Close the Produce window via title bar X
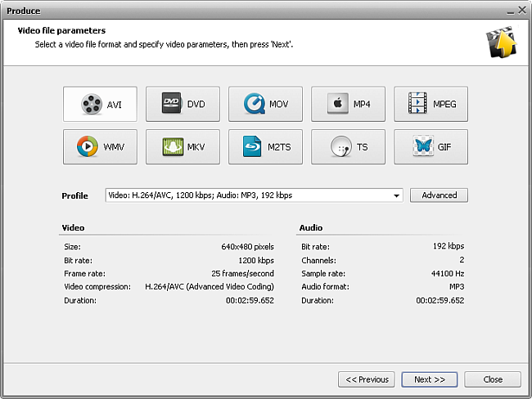 [x=522, y=11]
